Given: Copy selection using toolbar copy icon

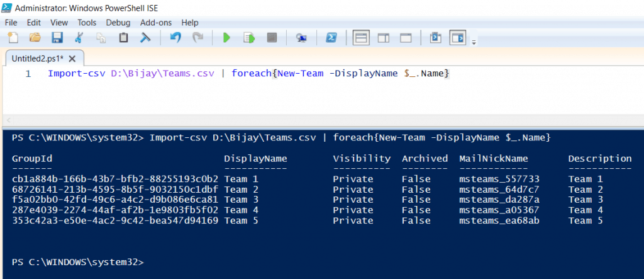Looking at the screenshot, I should click(101, 38).
